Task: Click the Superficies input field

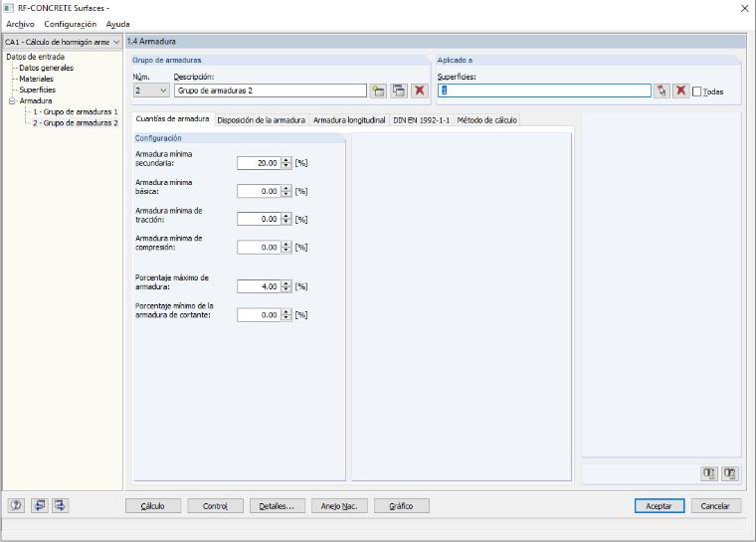Action: pos(544,90)
